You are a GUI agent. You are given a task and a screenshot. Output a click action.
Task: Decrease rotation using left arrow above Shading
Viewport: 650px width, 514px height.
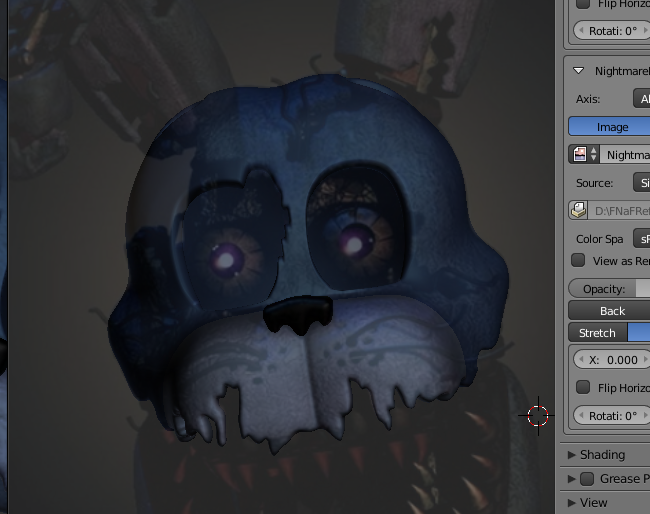[581, 415]
